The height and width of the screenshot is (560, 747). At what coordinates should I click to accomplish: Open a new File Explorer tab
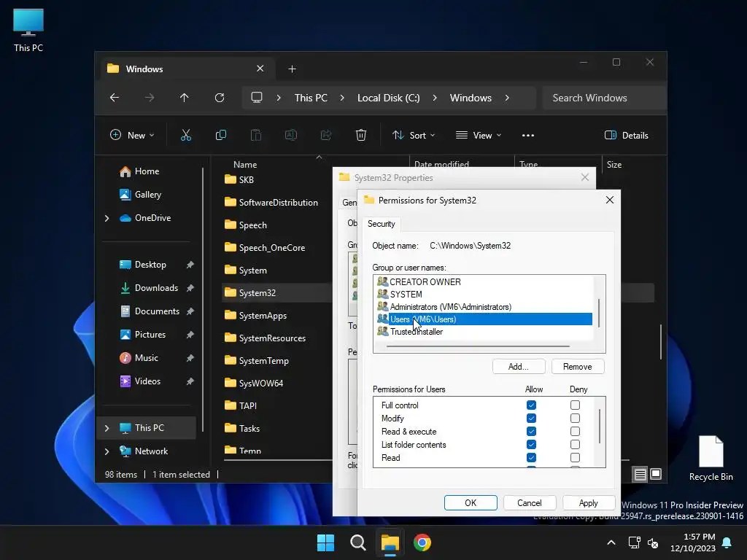tap(292, 69)
